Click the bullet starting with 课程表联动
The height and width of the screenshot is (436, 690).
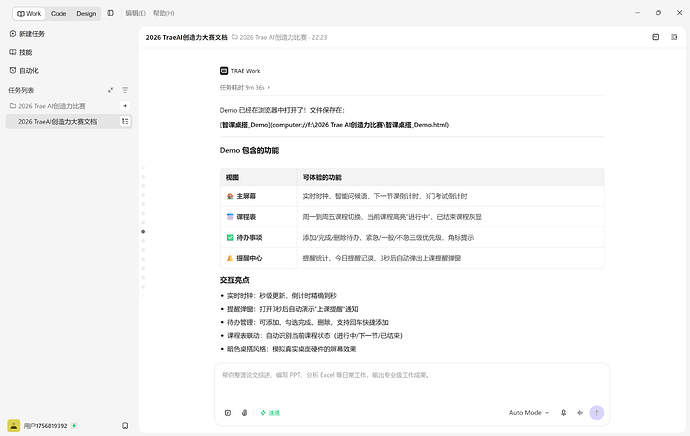click(315, 335)
